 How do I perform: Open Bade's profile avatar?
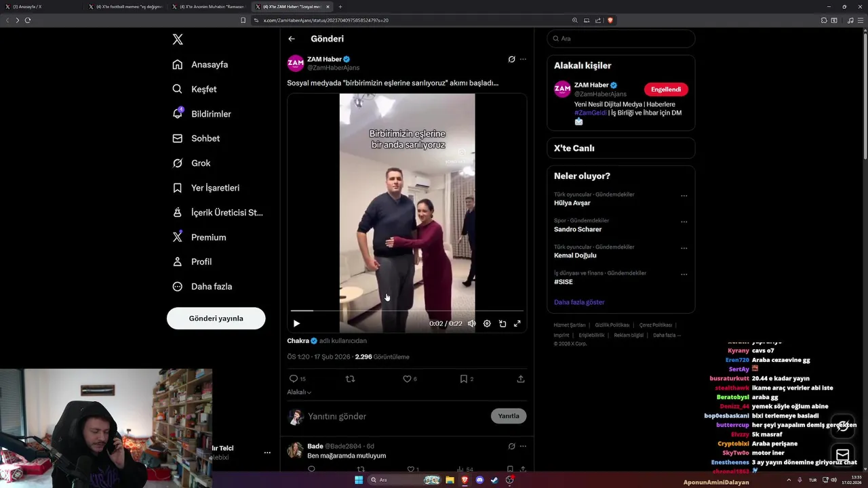(x=295, y=450)
